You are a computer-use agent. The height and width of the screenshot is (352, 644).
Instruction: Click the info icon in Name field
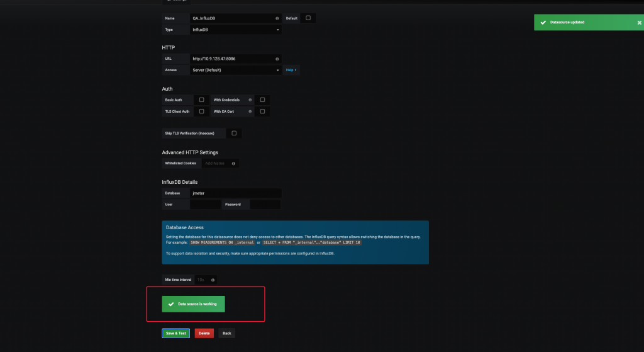(x=277, y=18)
